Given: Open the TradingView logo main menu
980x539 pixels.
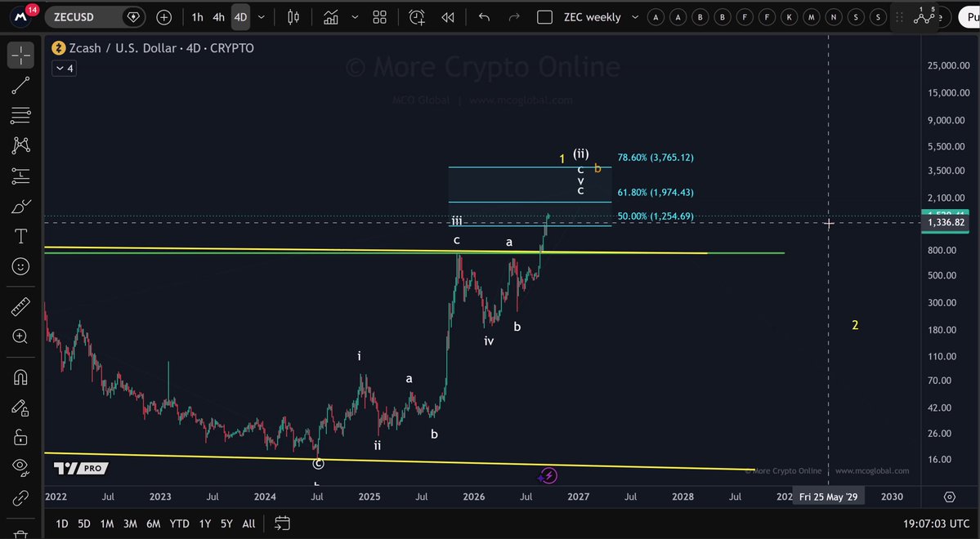Looking at the screenshot, I should coord(20,17).
